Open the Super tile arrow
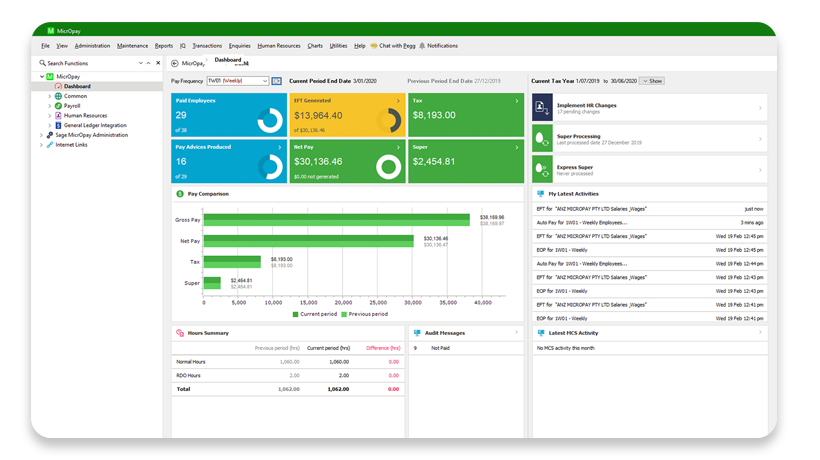This screenshot has height=460, width=820. point(517,147)
